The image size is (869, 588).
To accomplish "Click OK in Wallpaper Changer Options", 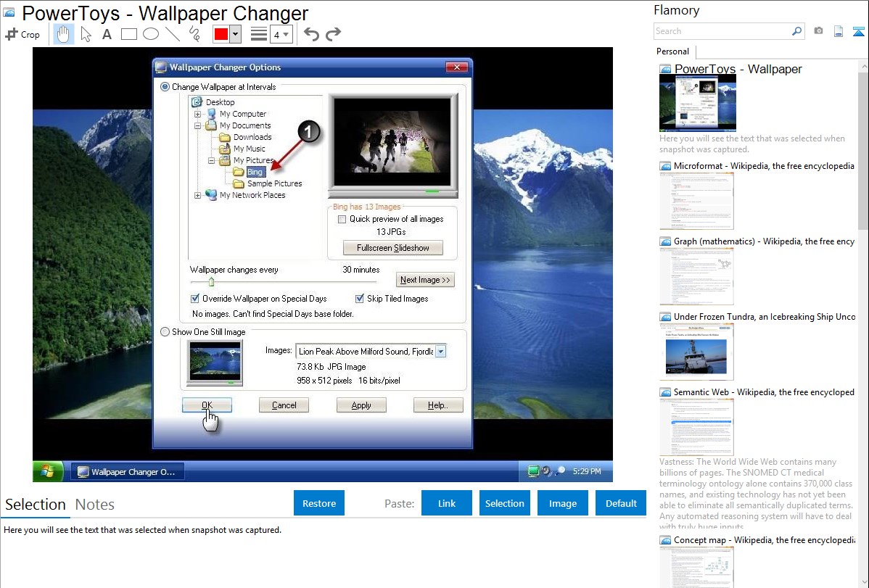I will click(x=207, y=405).
